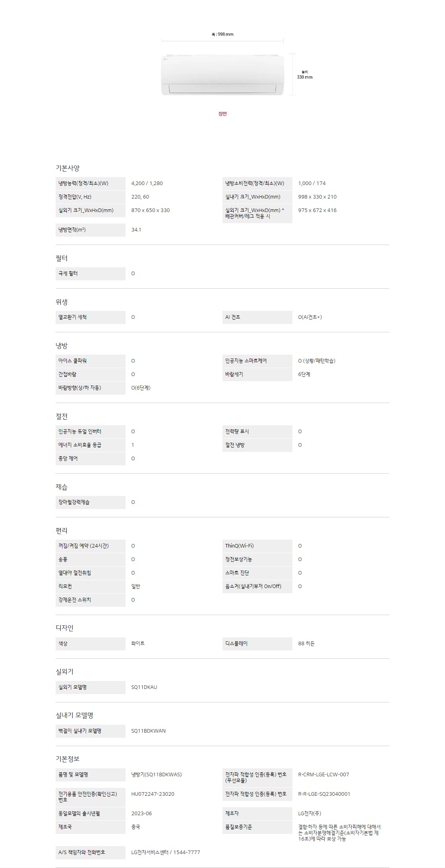Viewport: 445px width, 868px height.
Task: Click the 절전 section heading
Action: pos(62,417)
